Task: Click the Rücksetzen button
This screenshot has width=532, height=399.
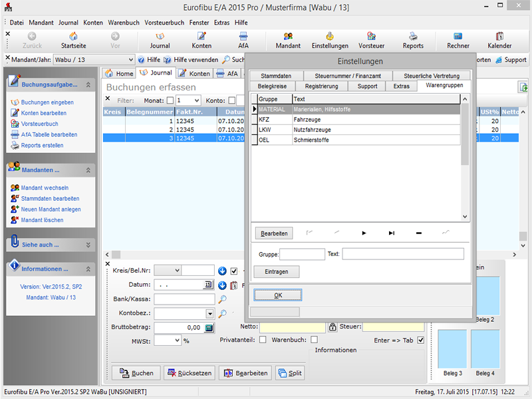Action: point(190,373)
